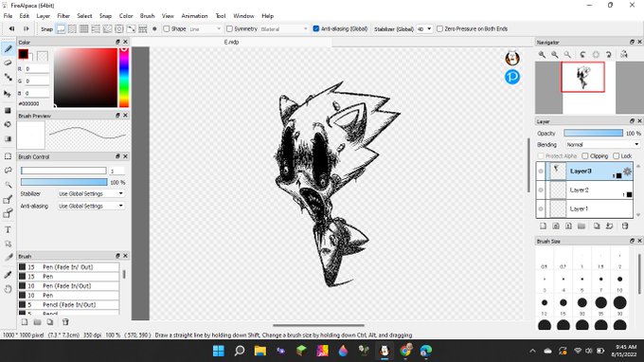Viewport: 644px width, 362px height.
Task: Click the Snap label button
Action: [x=46, y=28]
